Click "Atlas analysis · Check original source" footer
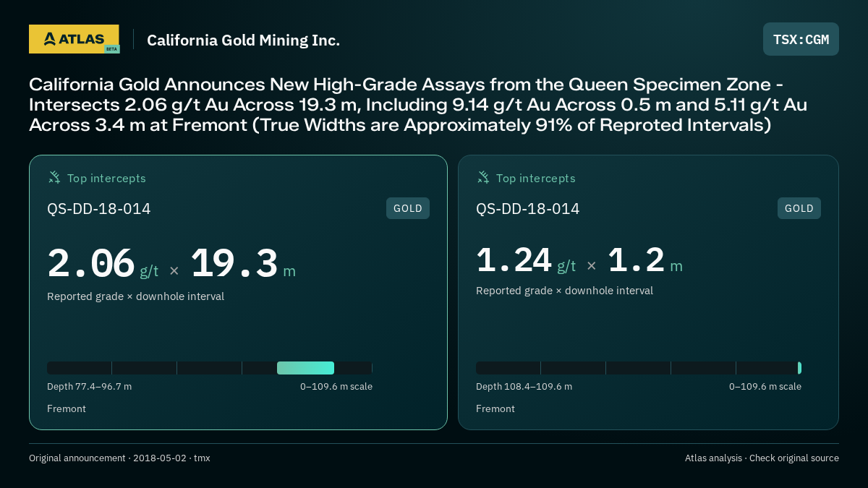 pos(762,458)
